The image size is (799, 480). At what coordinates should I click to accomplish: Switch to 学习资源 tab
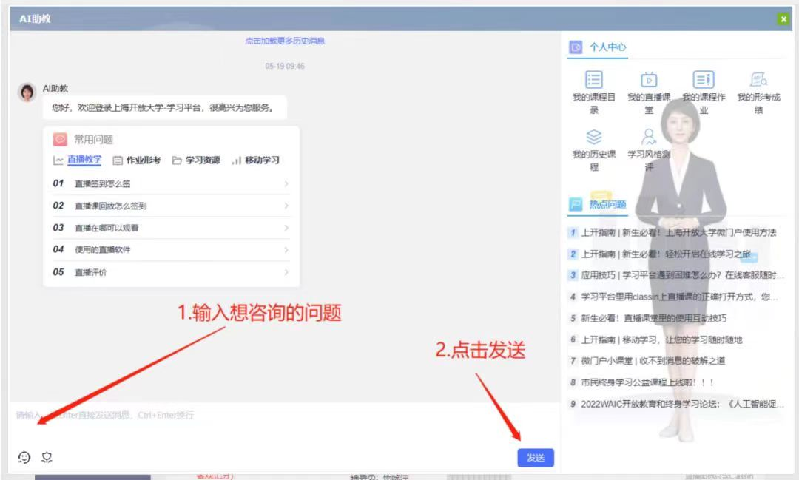pos(195,160)
